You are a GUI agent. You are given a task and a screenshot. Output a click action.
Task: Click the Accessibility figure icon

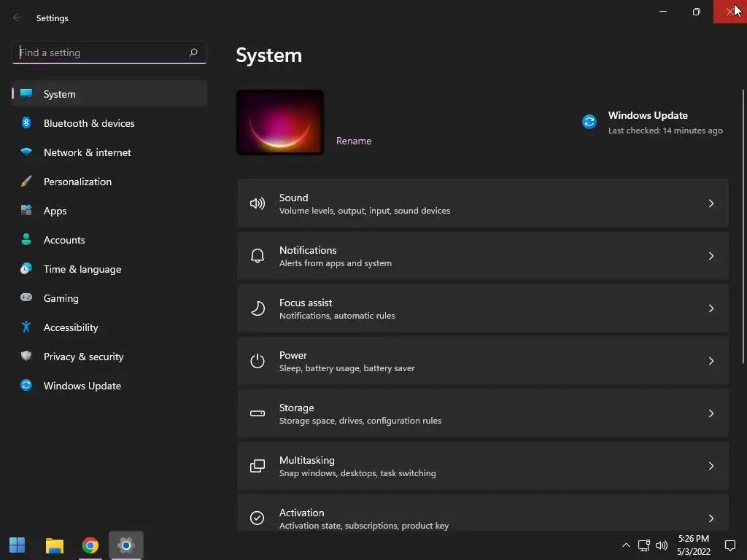click(x=26, y=327)
